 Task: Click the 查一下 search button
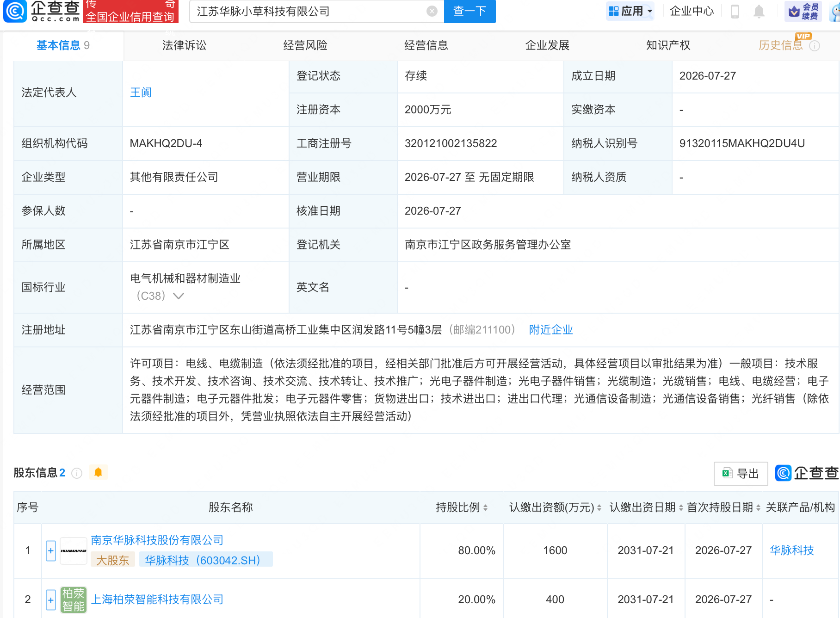469,11
